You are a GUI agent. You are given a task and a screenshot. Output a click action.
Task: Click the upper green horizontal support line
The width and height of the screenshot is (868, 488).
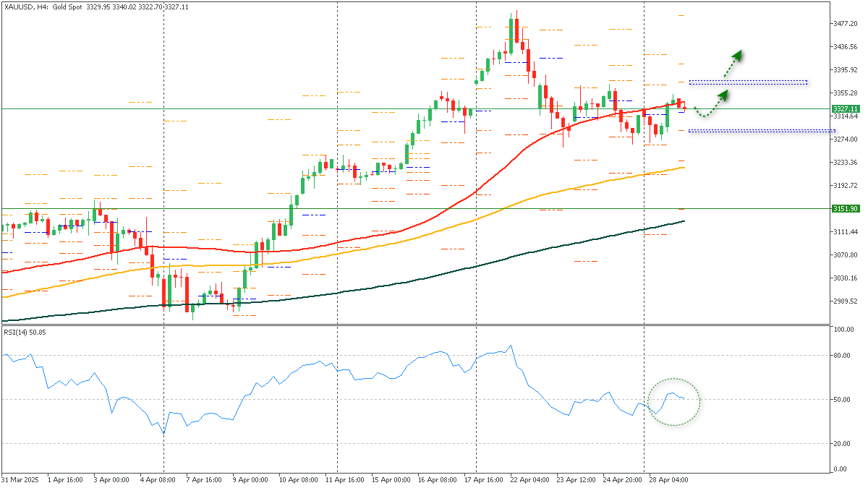(x=217, y=107)
